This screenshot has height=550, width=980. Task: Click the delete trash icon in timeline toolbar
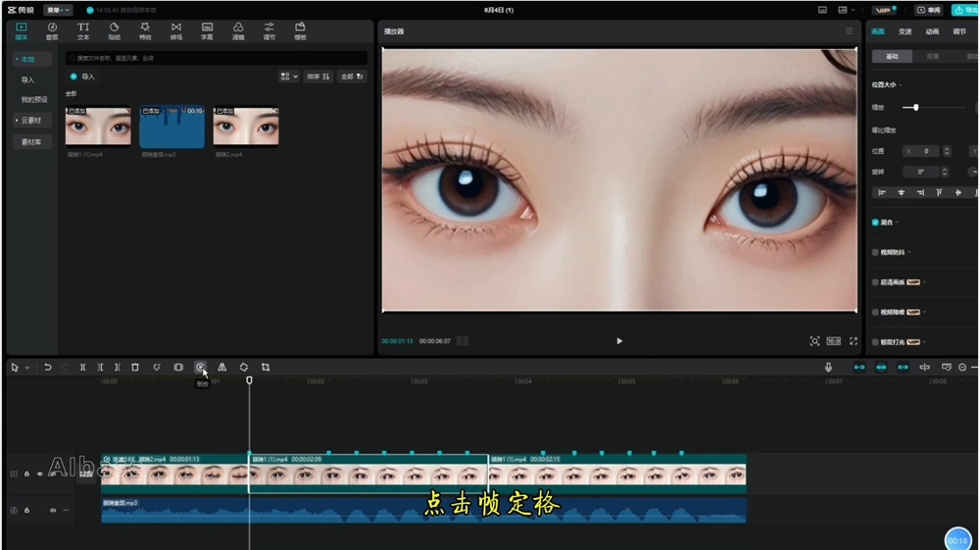tap(135, 368)
